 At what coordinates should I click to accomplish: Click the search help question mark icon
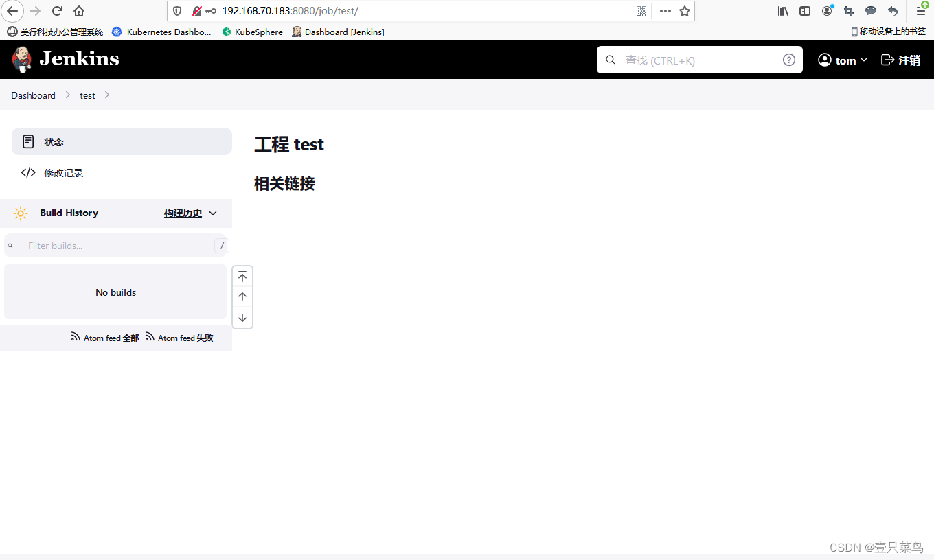789,60
